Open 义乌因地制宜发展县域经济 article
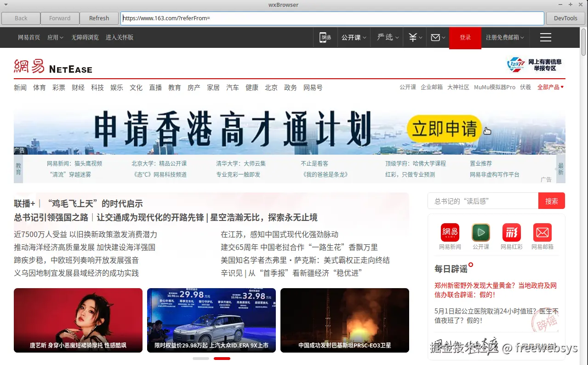Screen dimensions: 588x365 click(76, 273)
